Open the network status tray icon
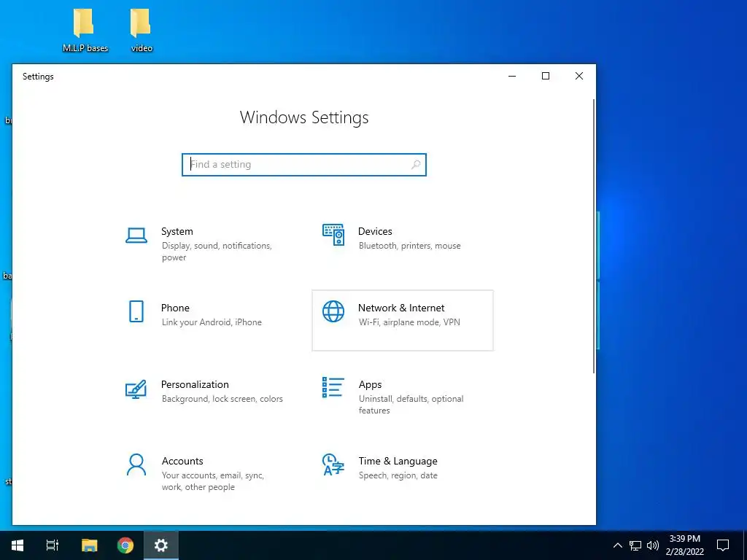The height and width of the screenshot is (560, 747). click(x=635, y=545)
